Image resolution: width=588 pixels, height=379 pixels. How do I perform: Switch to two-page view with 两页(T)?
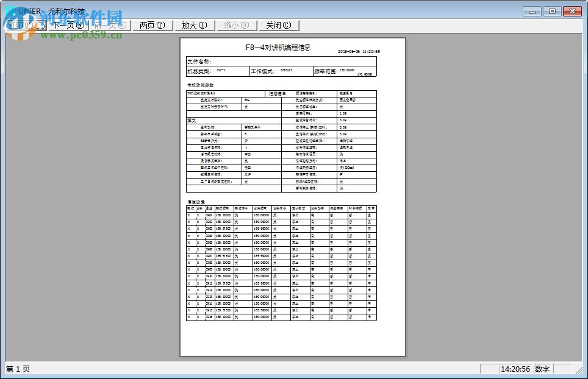point(152,25)
